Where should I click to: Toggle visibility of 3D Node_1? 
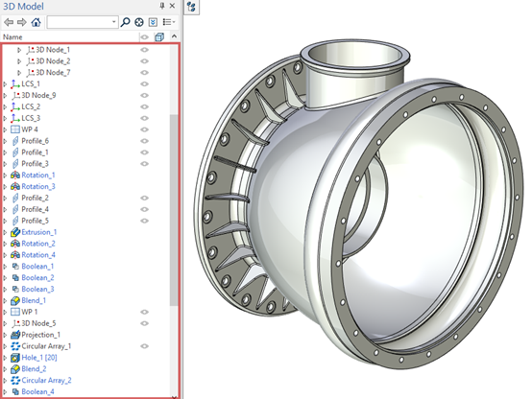click(145, 50)
